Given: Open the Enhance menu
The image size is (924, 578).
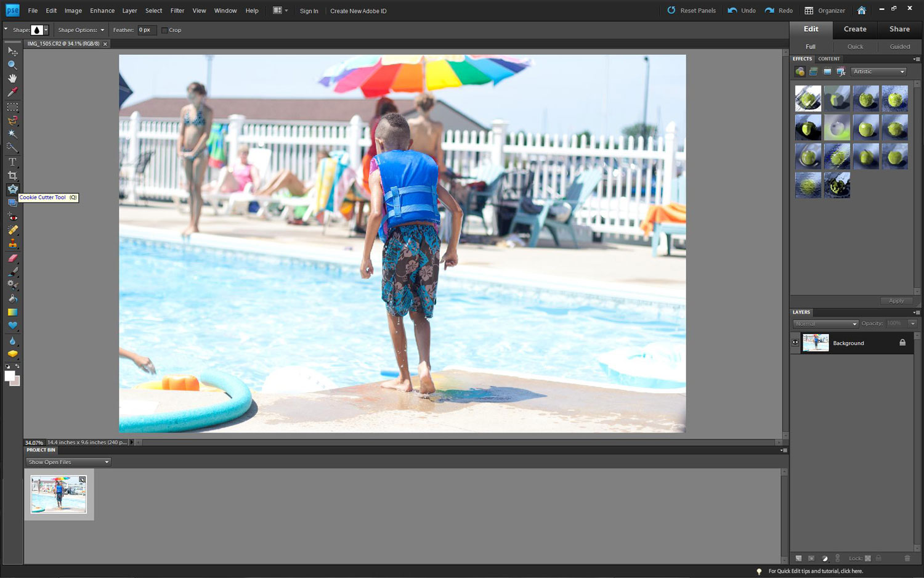Looking at the screenshot, I should point(102,10).
